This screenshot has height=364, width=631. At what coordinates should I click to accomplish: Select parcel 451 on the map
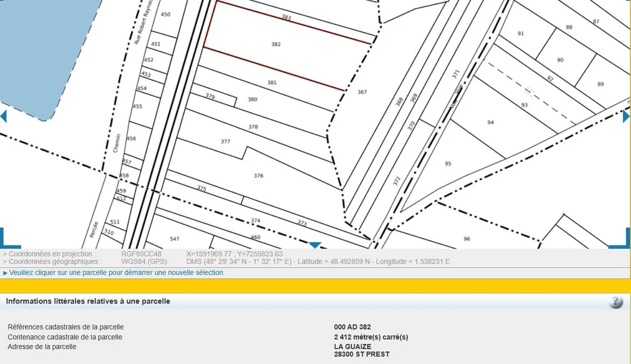tap(156, 44)
